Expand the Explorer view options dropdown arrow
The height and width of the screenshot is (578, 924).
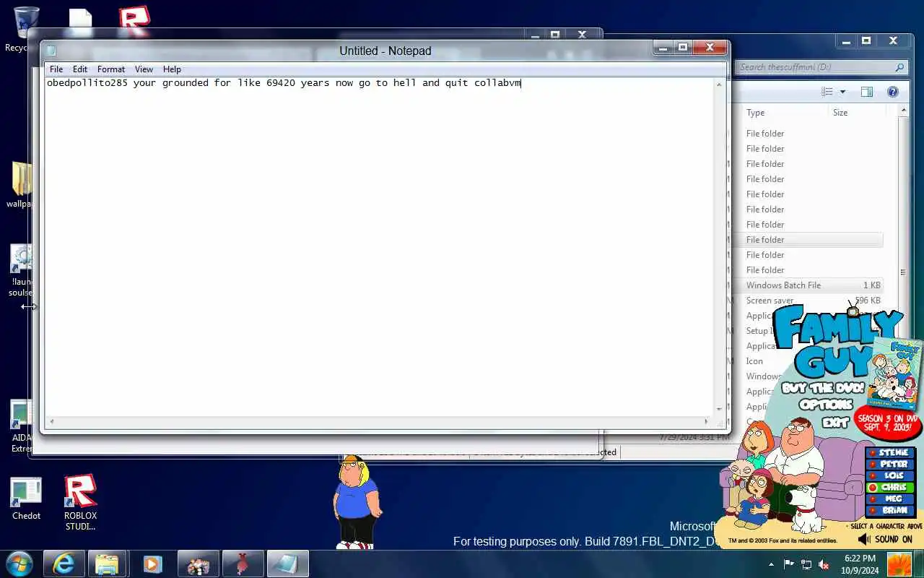point(842,92)
